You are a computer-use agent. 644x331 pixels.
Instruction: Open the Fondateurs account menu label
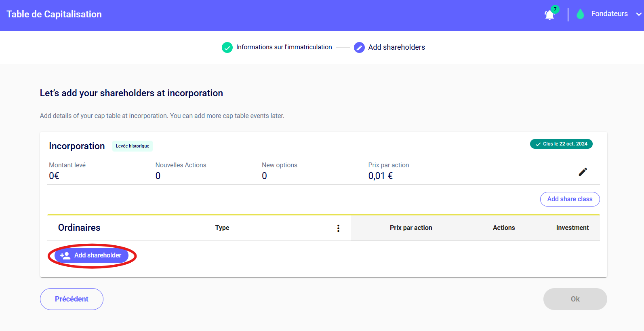(x=609, y=14)
